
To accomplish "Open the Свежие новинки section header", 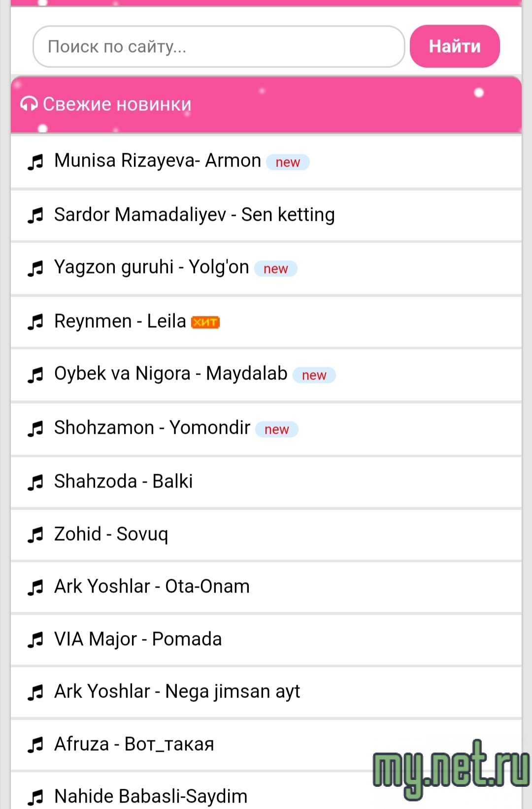I will coord(117,105).
